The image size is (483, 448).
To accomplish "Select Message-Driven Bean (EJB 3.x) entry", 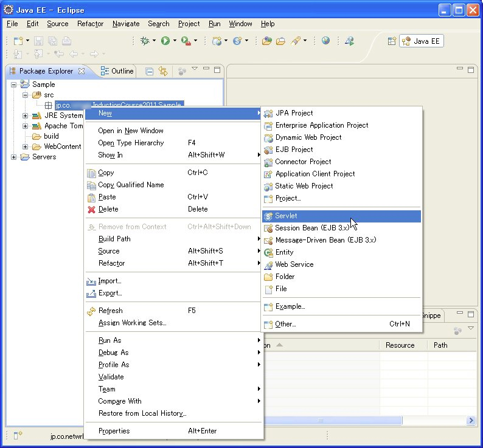I will pos(341,240).
